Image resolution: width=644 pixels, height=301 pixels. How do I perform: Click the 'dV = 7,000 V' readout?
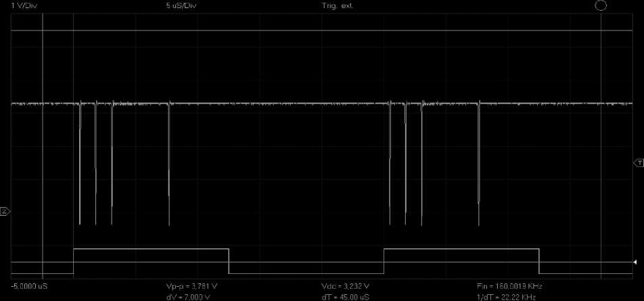click(x=188, y=298)
